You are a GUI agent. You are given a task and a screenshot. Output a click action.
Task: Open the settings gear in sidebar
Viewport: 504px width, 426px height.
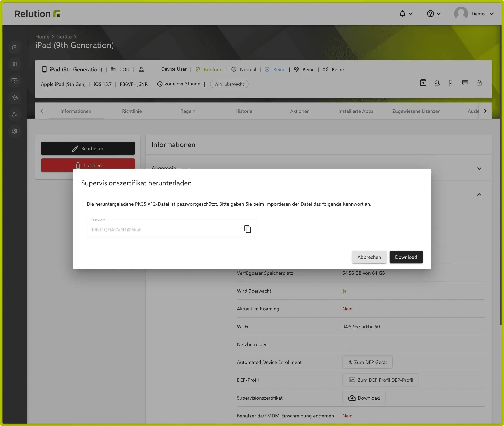point(15,131)
